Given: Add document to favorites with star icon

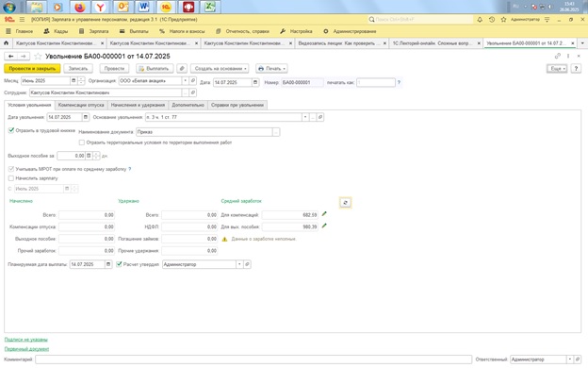Looking at the screenshot, I should pos(38,57).
